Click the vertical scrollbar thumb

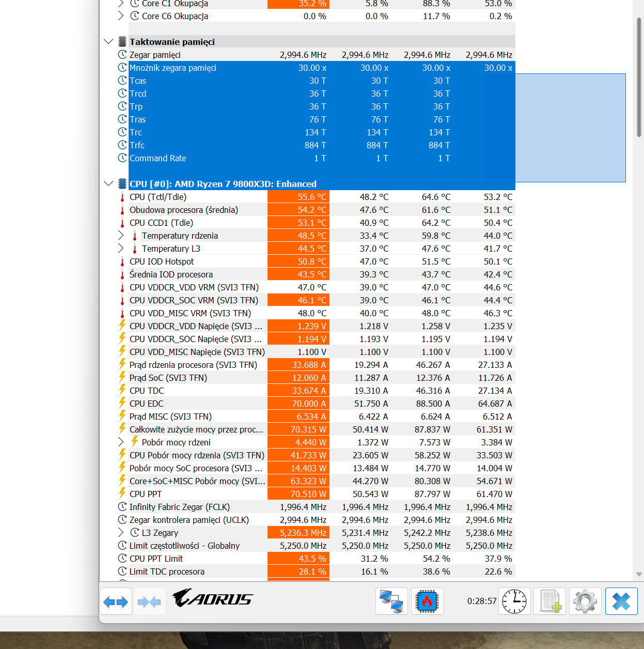[x=639, y=78]
